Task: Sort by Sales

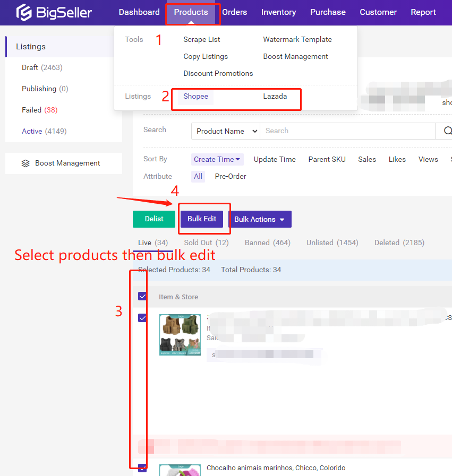Action: click(367, 159)
